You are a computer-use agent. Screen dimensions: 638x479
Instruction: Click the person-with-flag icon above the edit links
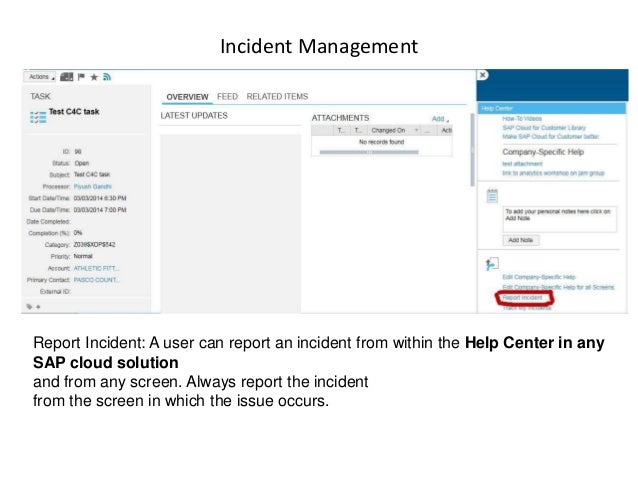[x=492, y=264]
